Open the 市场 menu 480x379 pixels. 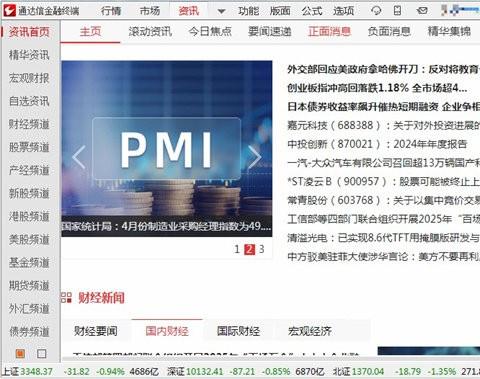(150, 11)
